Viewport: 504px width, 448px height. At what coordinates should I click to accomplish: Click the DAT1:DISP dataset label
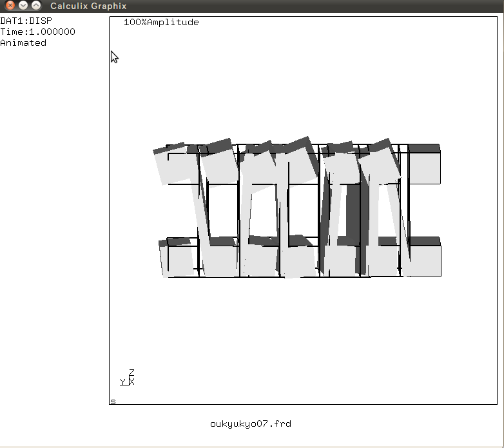tap(26, 21)
